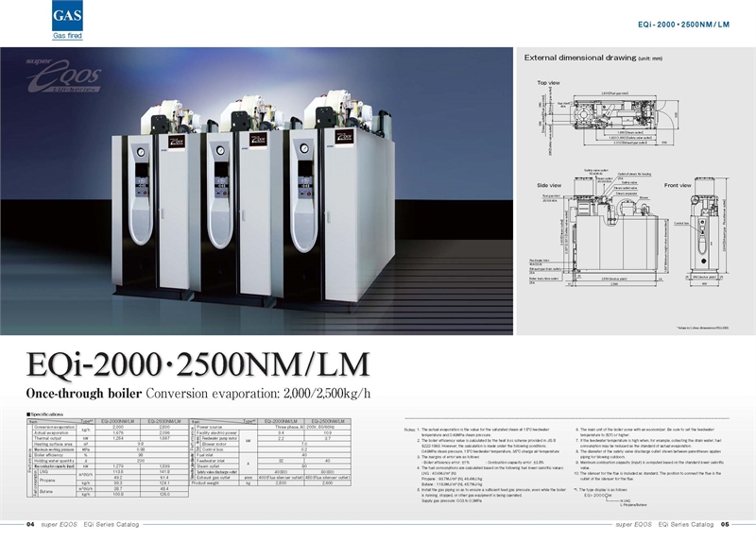
Task: Click 'Conversion evaporation: 2,000/2,500kg/h' text
Action: 258,394
